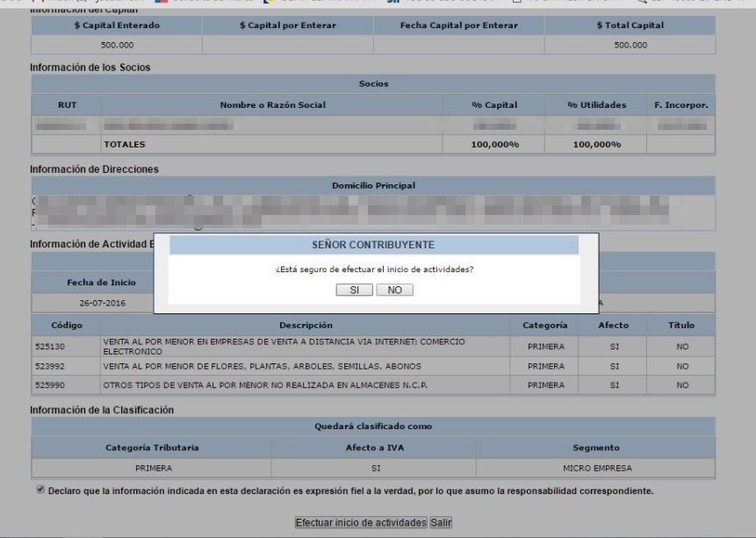Click the % Utilidades column header

click(596, 105)
